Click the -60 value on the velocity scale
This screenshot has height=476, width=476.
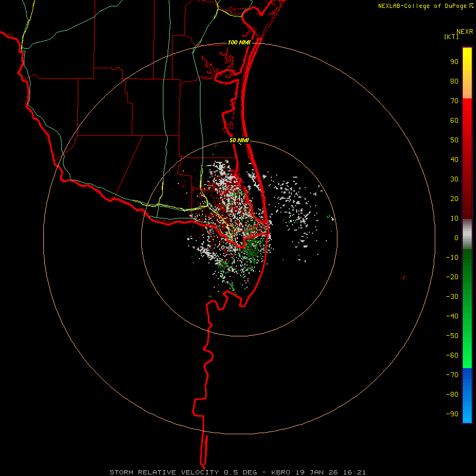click(x=452, y=355)
